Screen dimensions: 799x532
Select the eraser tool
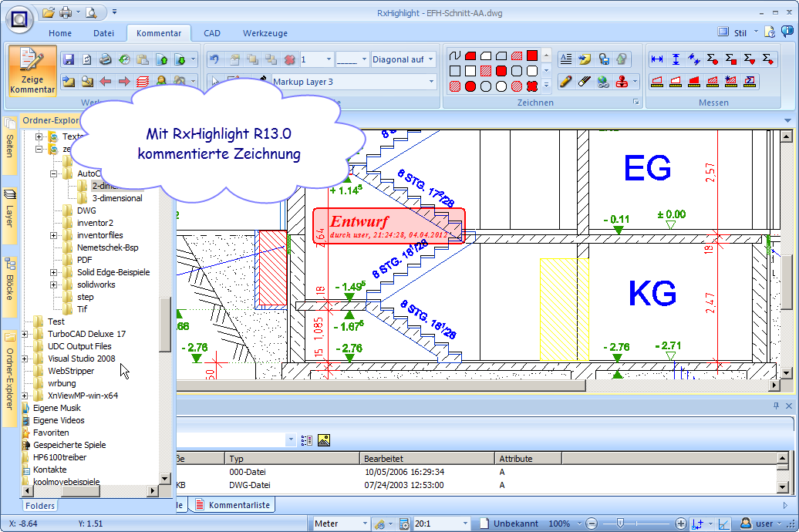pyautogui.click(x=585, y=81)
